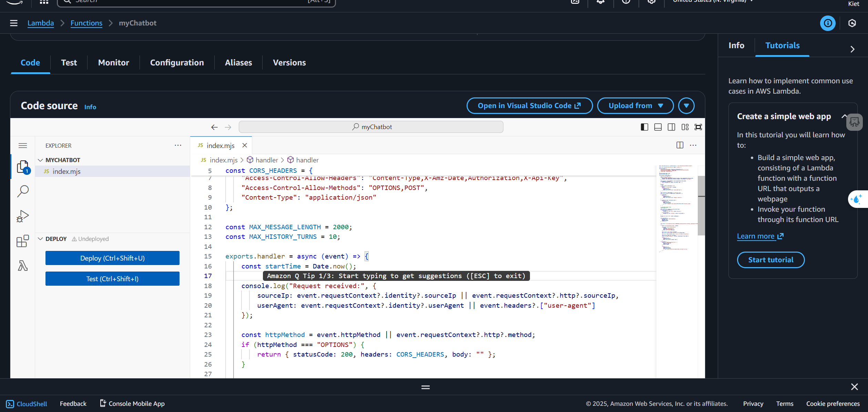Toggle the bottom panel visibility
The width and height of the screenshot is (868, 412).
658,127
